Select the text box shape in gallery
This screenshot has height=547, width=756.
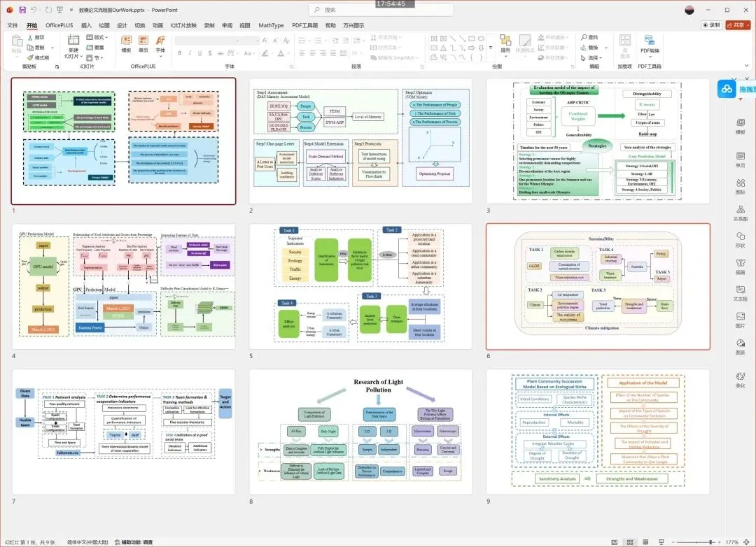tap(434, 38)
